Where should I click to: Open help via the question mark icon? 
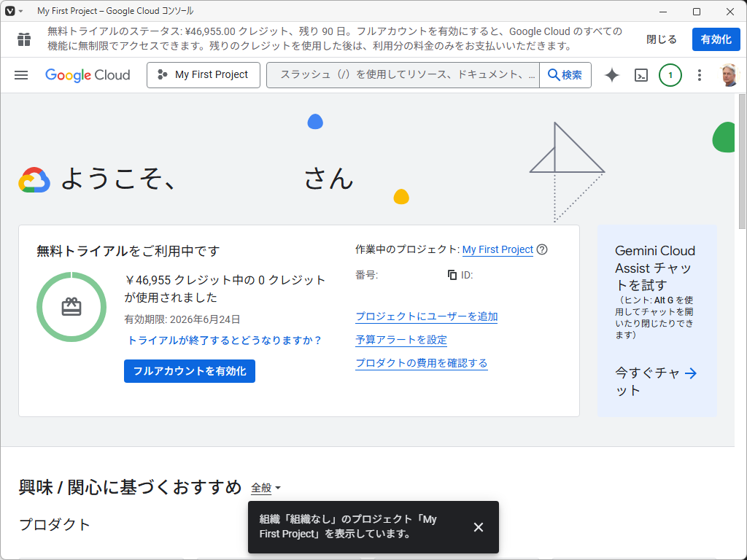pos(541,249)
